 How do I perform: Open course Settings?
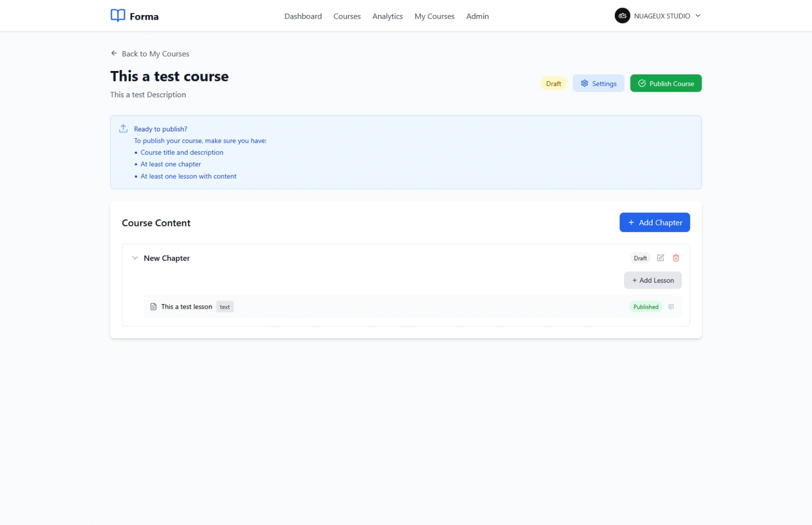pos(598,83)
